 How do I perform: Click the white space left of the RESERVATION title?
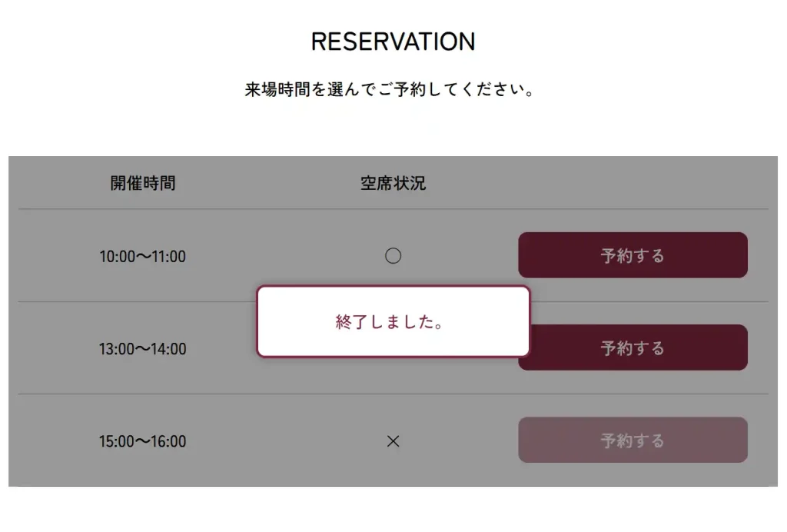pos(154,42)
